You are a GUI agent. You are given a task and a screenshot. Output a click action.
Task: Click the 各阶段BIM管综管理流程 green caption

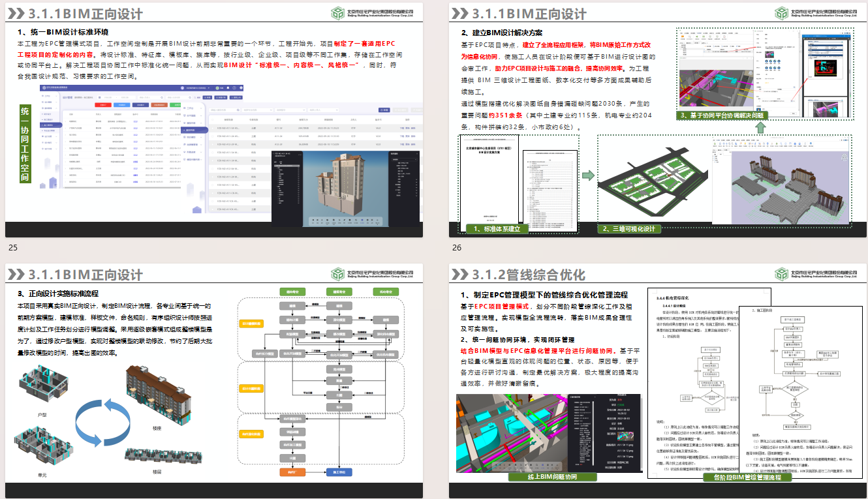(747, 477)
